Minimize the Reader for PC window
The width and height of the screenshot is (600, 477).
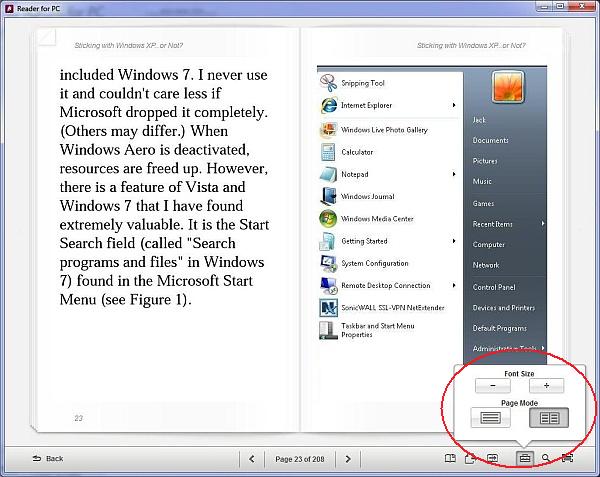(544, 6)
